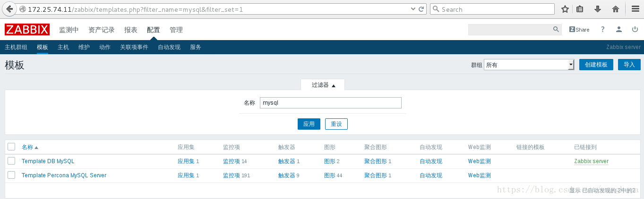Open URL bar history dropdown arrow

414,9
